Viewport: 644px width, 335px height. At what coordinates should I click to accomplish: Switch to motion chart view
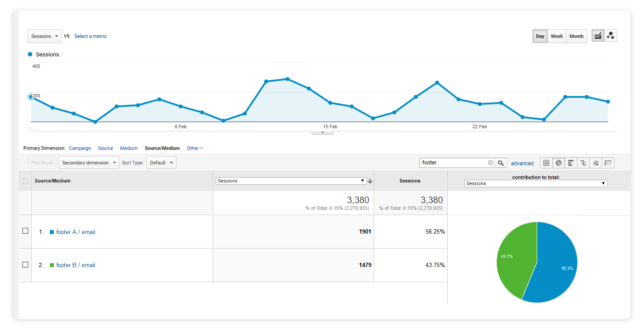(x=610, y=36)
